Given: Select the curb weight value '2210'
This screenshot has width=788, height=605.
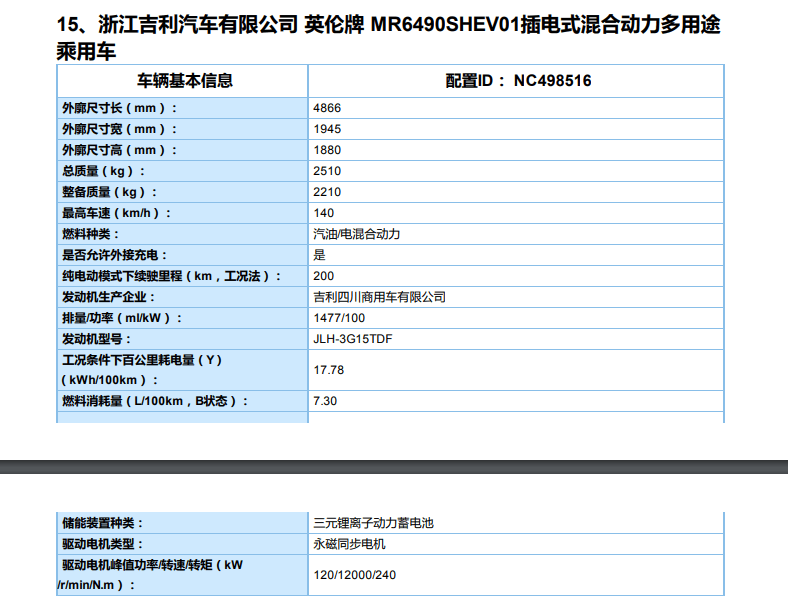Looking at the screenshot, I should click(327, 192).
